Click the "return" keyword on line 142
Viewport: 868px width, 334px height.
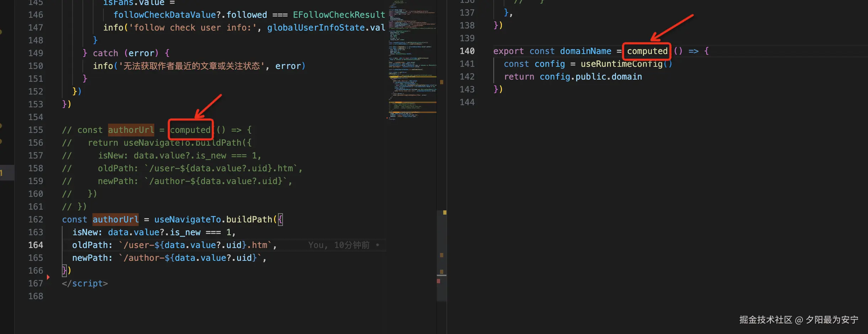click(x=519, y=77)
